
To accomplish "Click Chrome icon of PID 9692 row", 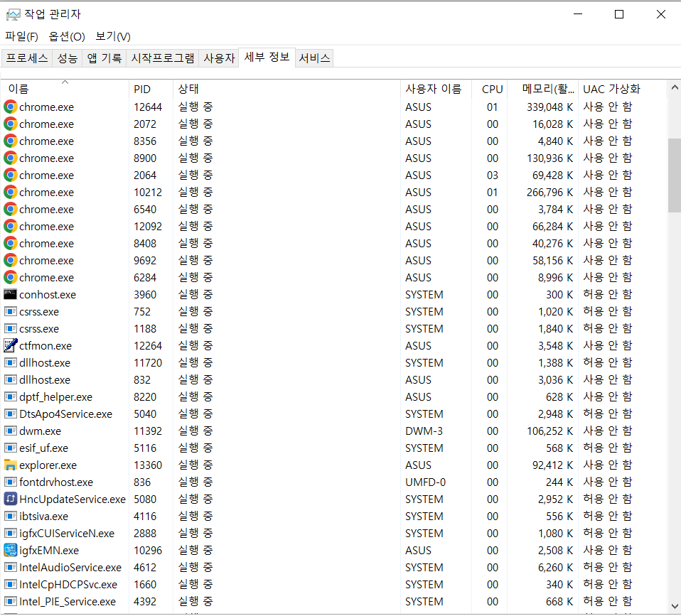I will [11, 261].
